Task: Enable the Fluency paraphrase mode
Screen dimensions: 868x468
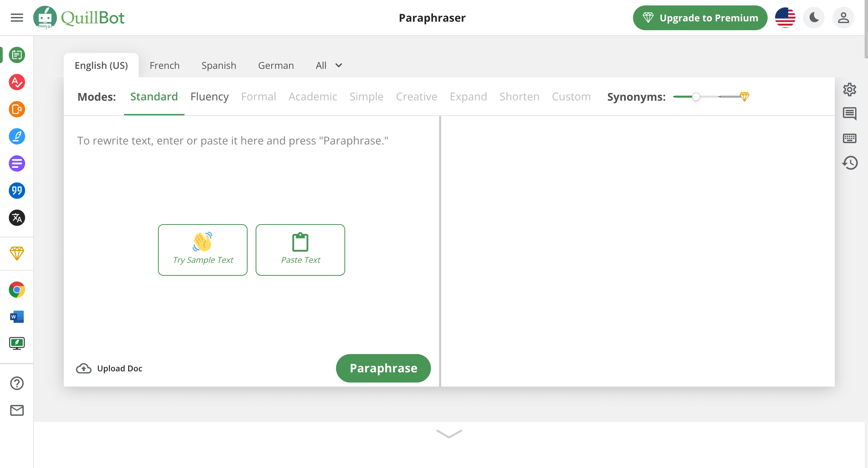Action: (210, 96)
